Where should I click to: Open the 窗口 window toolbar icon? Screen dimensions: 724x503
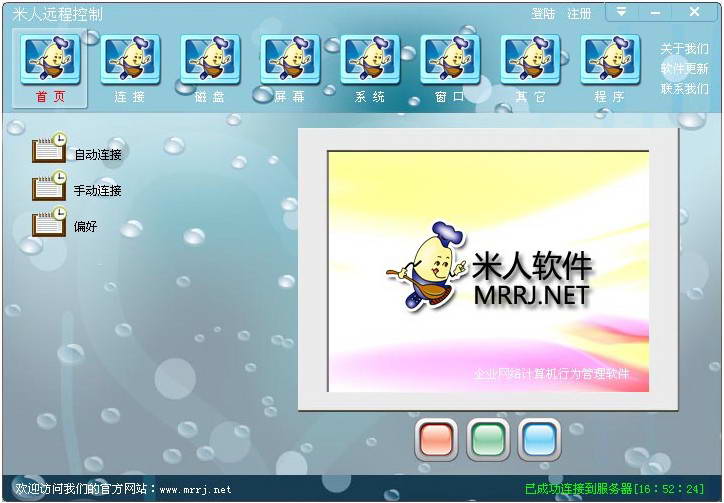click(x=450, y=68)
